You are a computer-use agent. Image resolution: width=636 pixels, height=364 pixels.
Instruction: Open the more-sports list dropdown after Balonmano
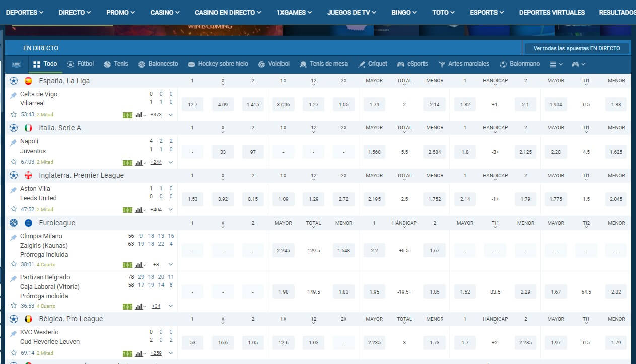pyautogui.click(x=556, y=64)
